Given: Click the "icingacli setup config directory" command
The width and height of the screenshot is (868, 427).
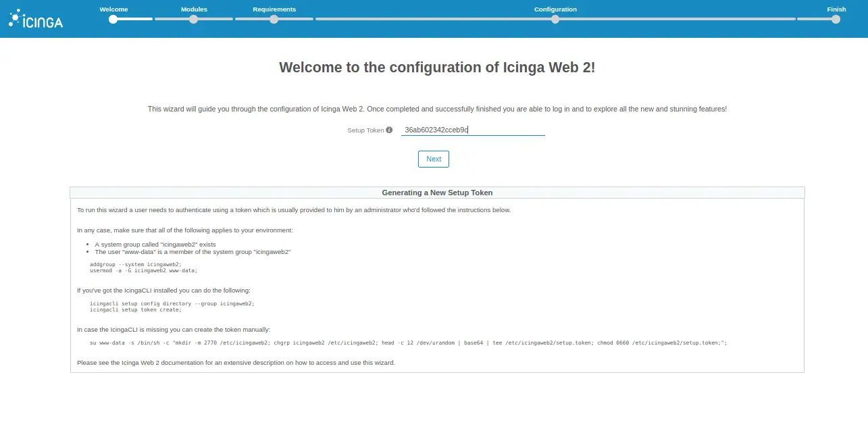Looking at the screenshot, I should (172, 304).
